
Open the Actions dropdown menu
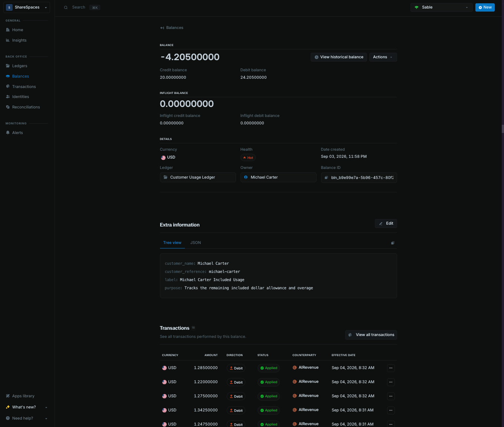(x=383, y=57)
